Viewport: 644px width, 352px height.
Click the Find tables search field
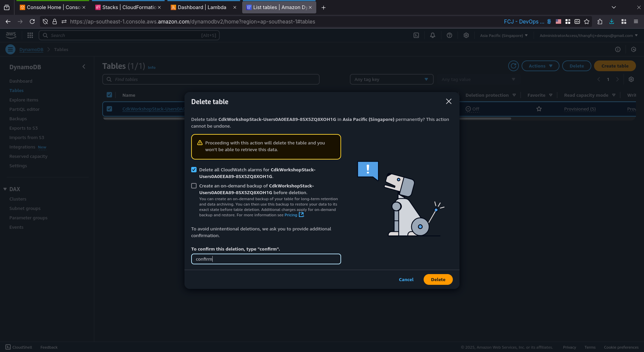coord(211,79)
